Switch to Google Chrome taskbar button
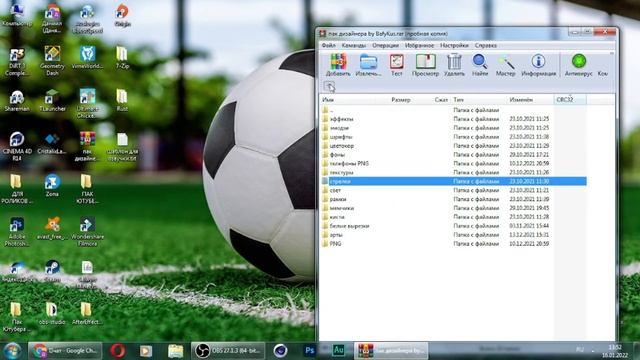The height and width of the screenshot is (360, 640). click(x=64, y=351)
